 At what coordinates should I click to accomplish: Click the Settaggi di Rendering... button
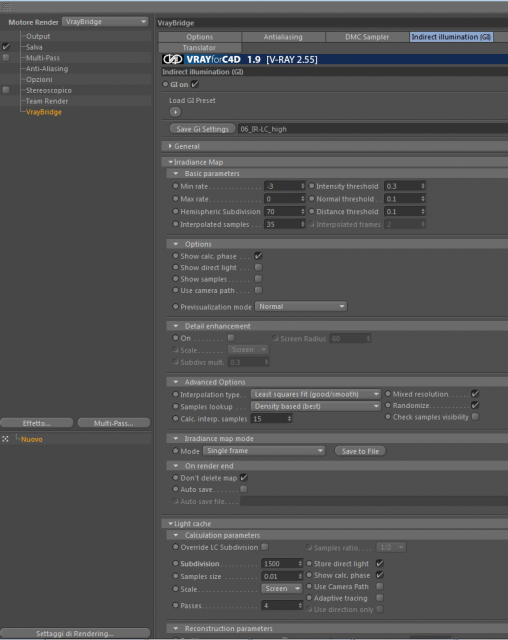tap(75, 633)
